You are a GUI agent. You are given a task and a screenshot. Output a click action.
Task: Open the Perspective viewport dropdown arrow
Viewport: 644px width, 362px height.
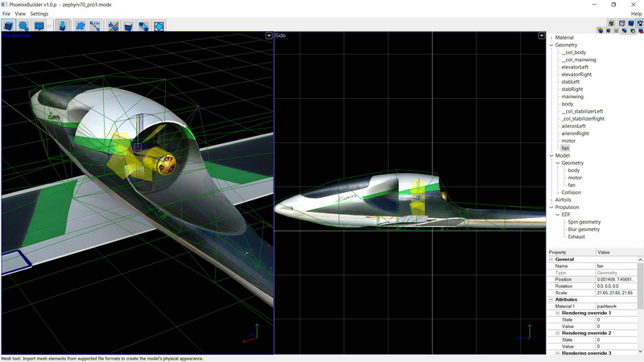click(x=269, y=36)
